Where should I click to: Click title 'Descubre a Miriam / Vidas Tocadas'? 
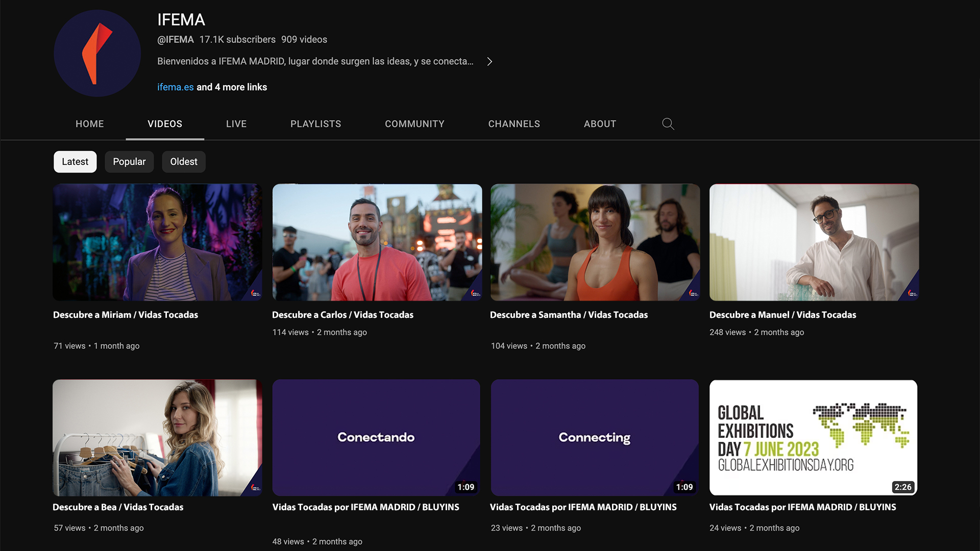point(126,315)
